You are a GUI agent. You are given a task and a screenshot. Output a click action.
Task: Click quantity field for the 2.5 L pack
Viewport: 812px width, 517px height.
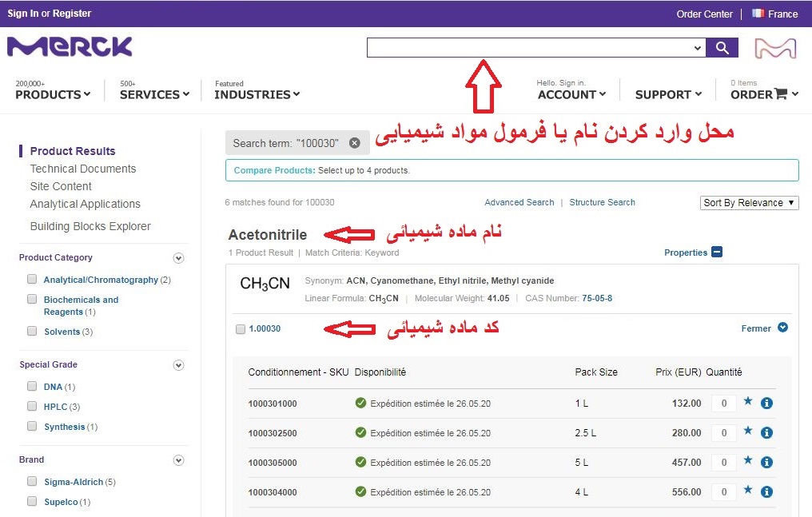click(724, 432)
